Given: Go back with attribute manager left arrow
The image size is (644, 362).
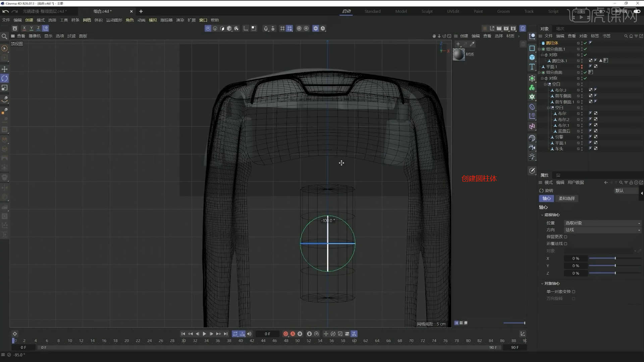Looking at the screenshot, I should 606,183.
